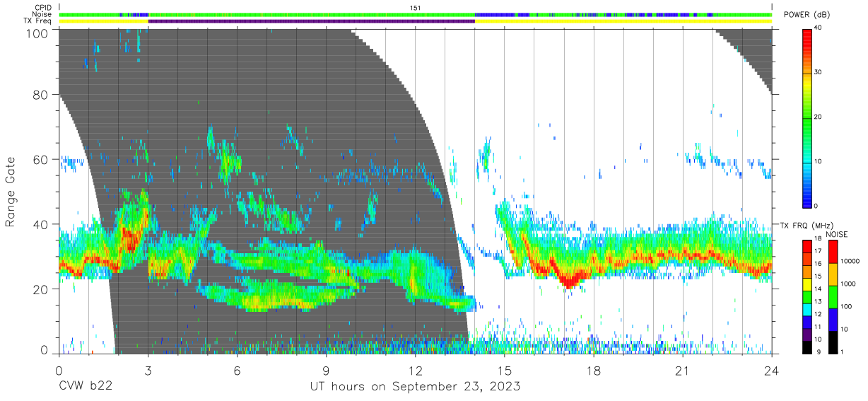This screenshot has height=401, width=868.
Task: Click the purple segment of the TX Freq strip
Action: point(312,21)
